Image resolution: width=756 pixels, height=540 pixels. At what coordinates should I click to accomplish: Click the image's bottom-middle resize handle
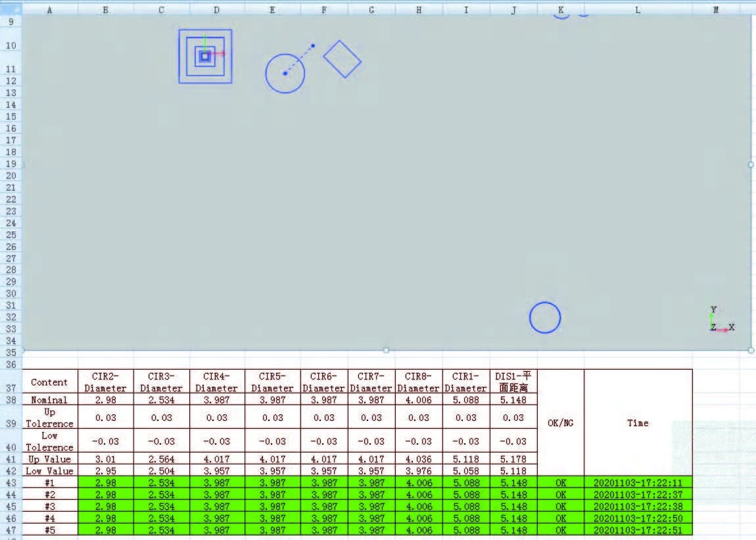coord(386,351)
